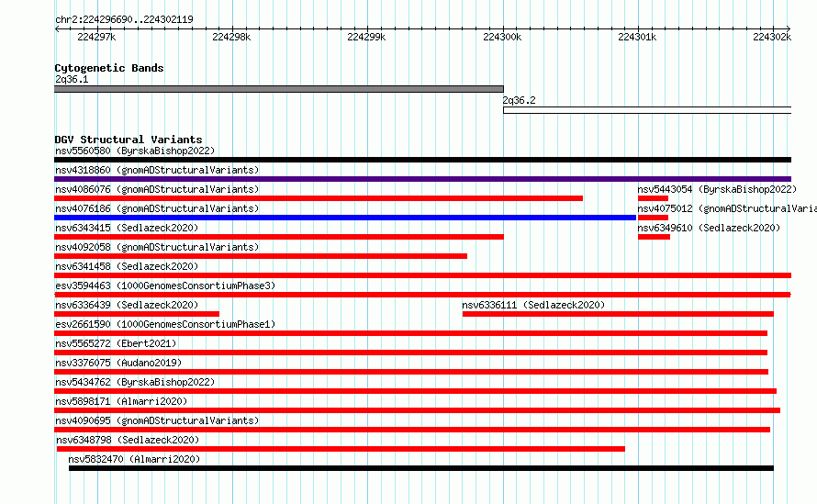Select the red esv3594463 variant bar
This screenshot has width=817, height=504.
tap(422, 295)
